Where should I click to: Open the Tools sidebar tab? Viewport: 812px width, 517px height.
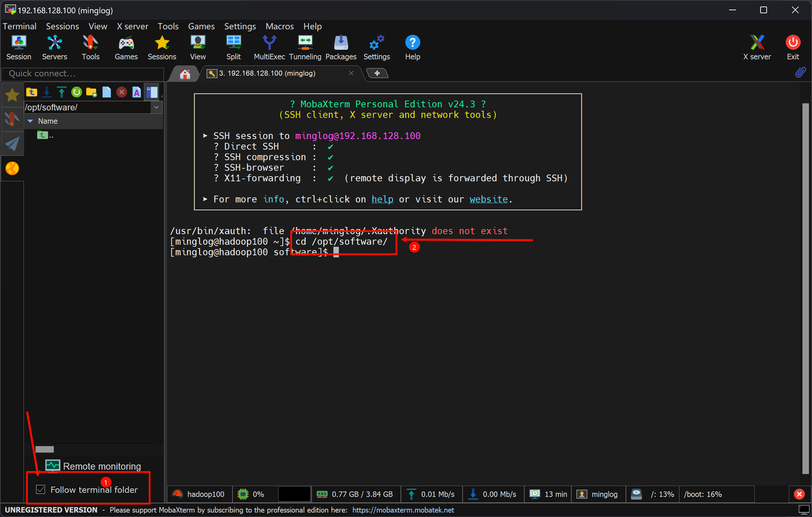point(12,120)
